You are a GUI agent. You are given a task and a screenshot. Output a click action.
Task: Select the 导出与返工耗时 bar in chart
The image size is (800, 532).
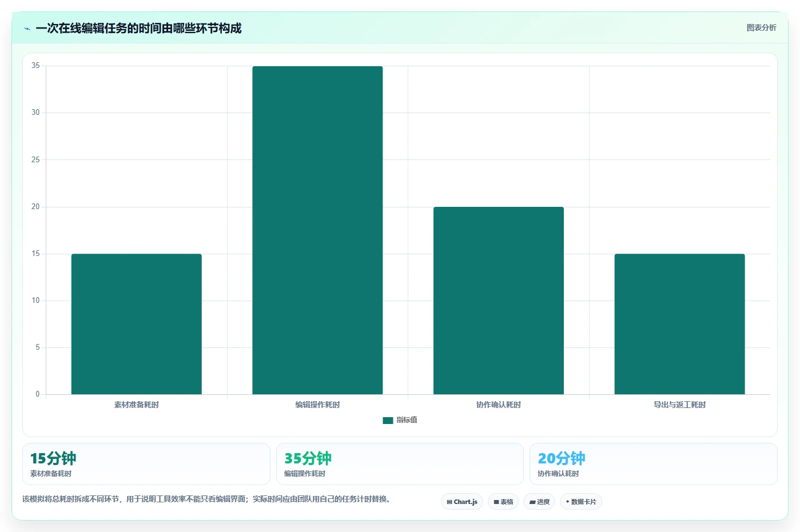(679, 324)
